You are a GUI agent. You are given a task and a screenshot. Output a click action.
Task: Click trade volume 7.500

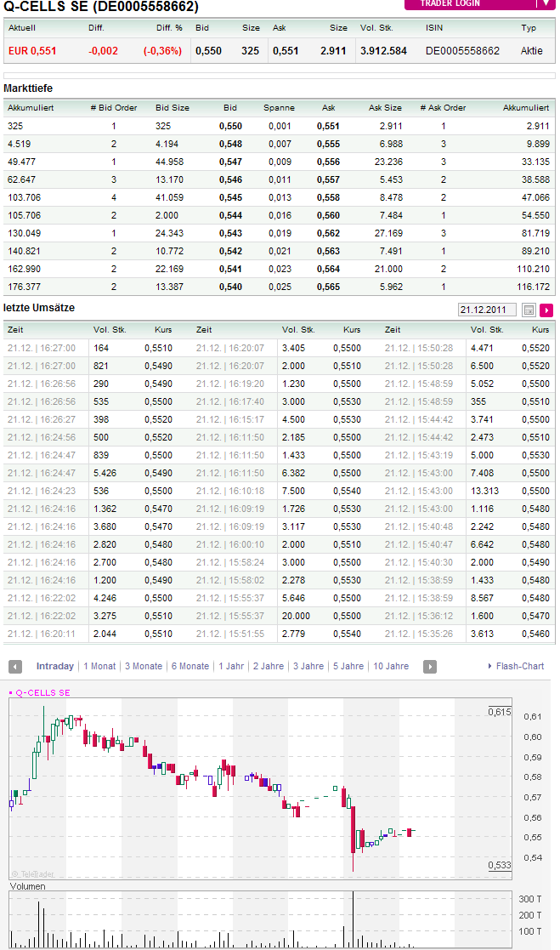(294, 491)
